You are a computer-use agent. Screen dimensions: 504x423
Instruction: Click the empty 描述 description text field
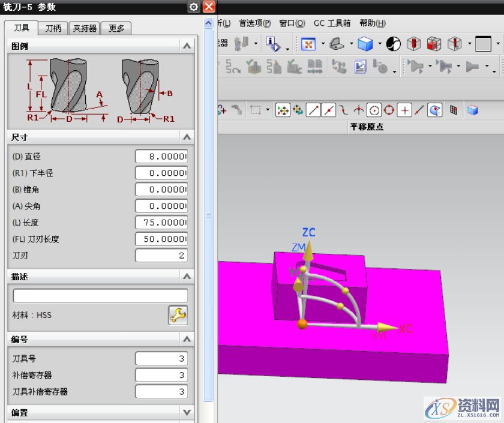(x=100, y=296)
